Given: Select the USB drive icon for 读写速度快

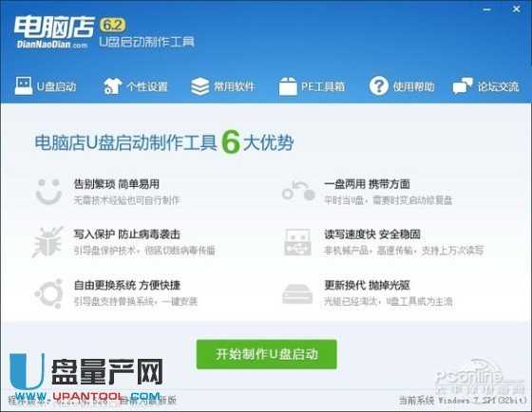Looking at the screenshot, I should click(297, 242).
